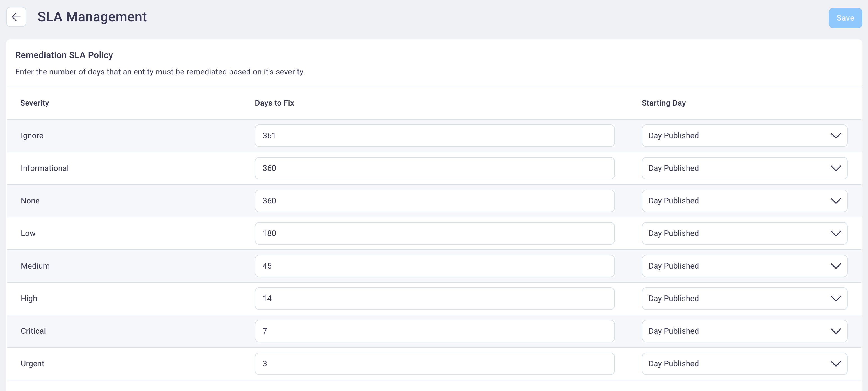This screenshot has width=868, height=391.
Task: Click the Starting Day dropdown for Medium
Action: 744,266
